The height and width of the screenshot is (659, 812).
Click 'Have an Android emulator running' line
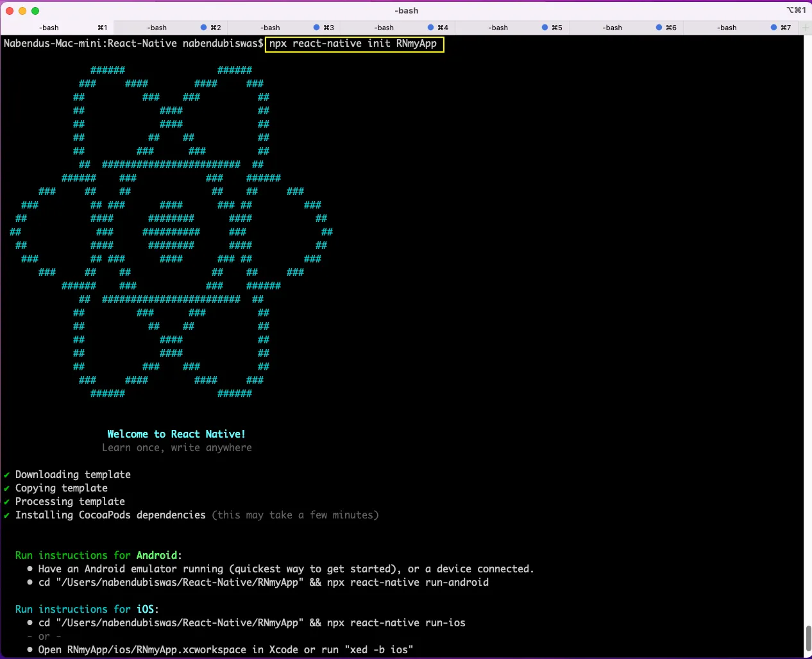[x=281, y=569]
